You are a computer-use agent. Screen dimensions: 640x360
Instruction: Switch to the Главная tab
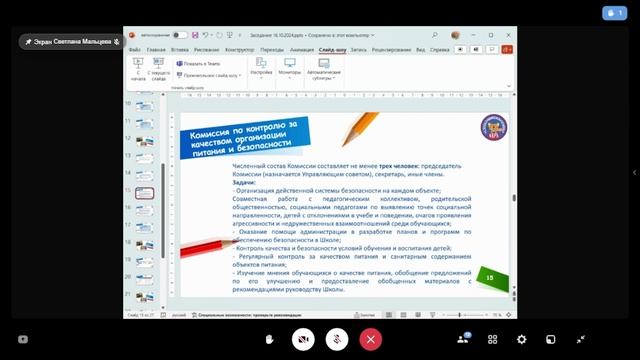click(156, 50)
